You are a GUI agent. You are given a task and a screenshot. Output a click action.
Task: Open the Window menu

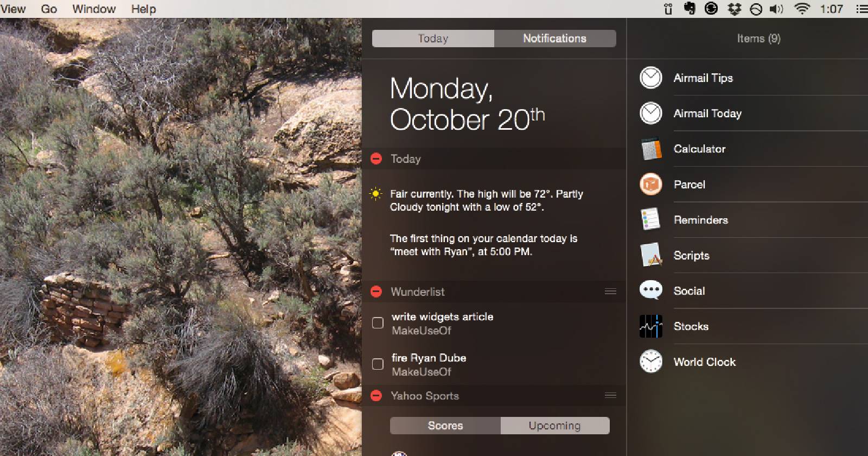click(94, 9)
